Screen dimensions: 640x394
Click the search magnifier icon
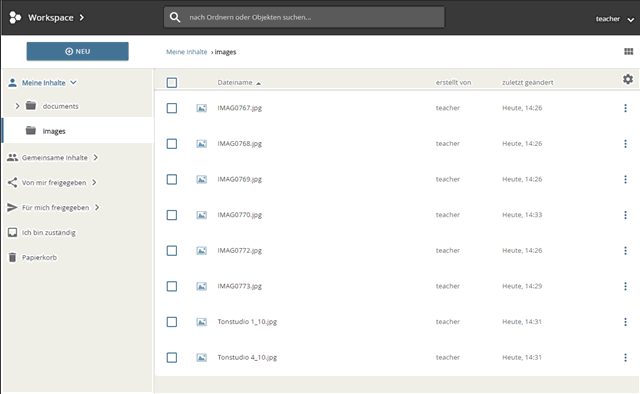[175, 18]
